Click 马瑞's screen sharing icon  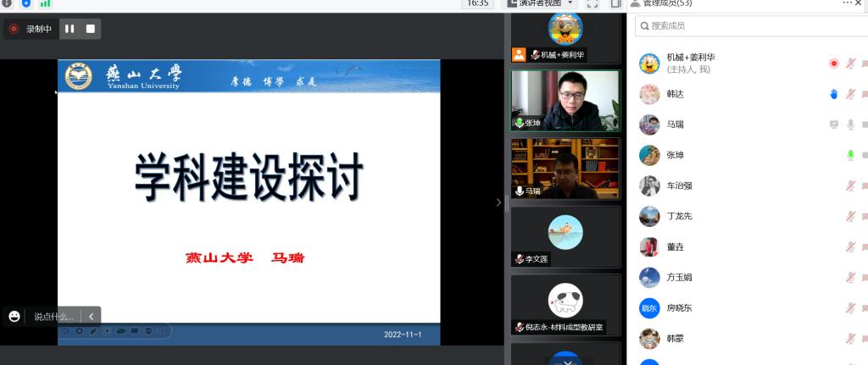click(833, 124)
